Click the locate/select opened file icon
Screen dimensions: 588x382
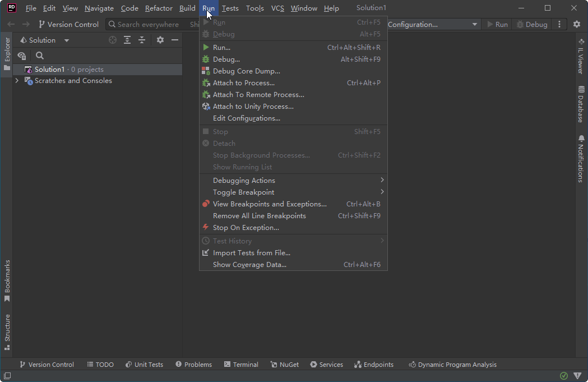[113, 40]
